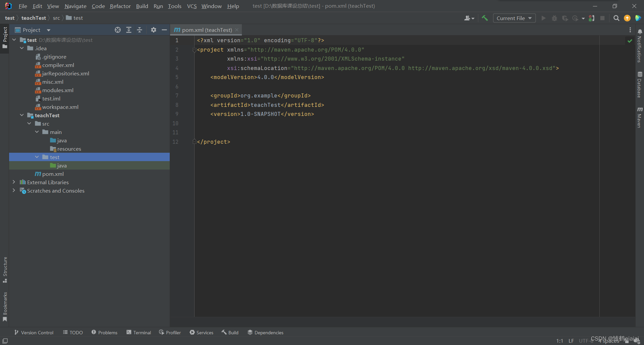Click the JetBrains Toolbox colorful icon
644x345 pixels.
(638, 18)
